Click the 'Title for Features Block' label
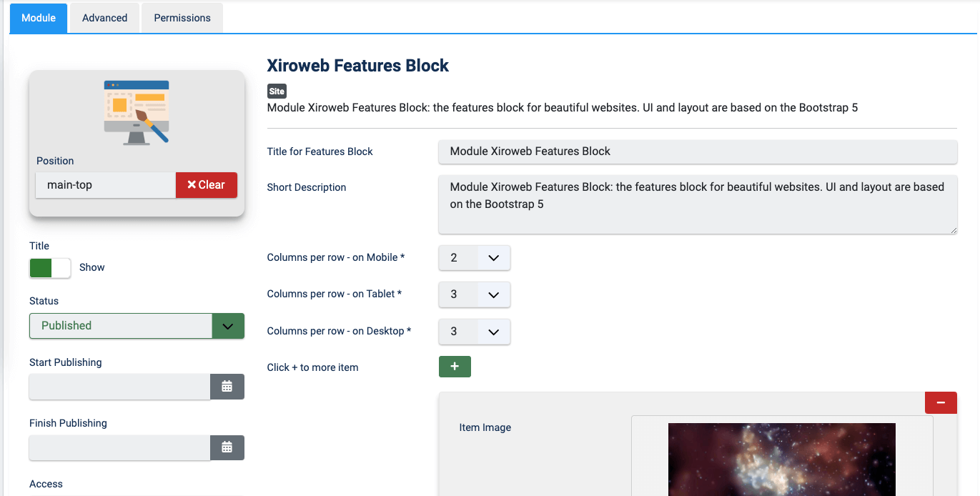 tap(320, 152)
